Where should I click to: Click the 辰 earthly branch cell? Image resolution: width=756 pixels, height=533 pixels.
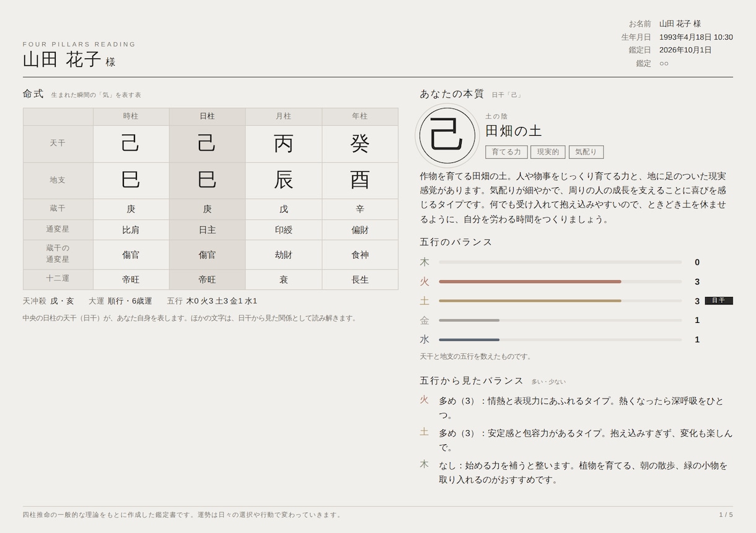coord(283,180)
